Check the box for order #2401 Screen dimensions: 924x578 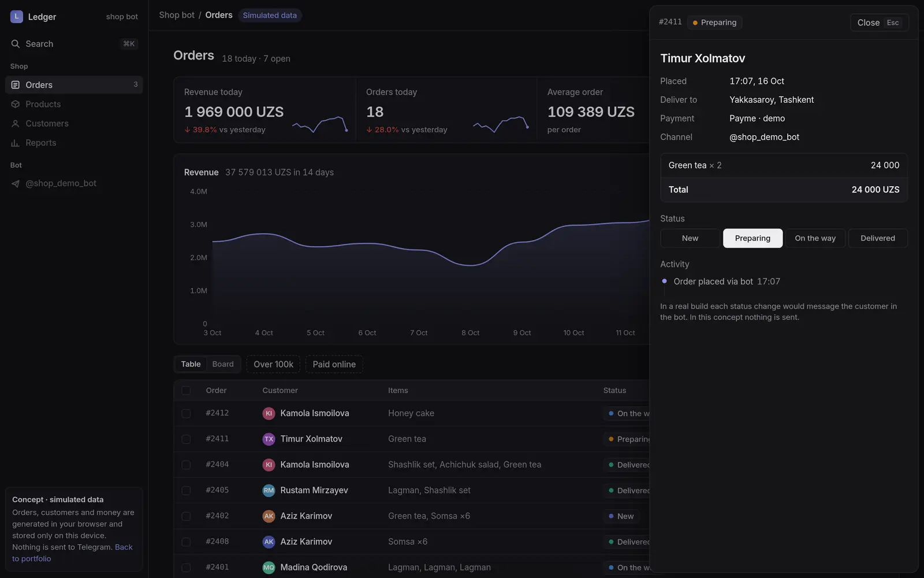point(186,568)
